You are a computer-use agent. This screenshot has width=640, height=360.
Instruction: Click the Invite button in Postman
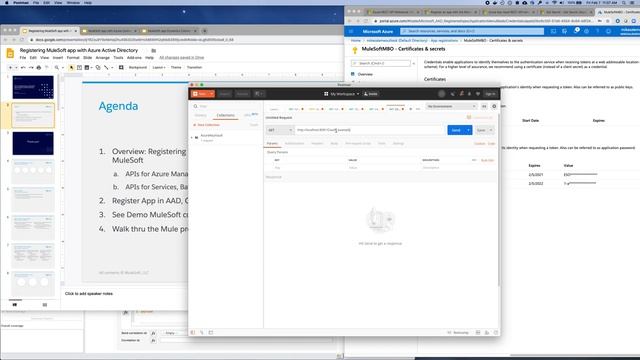371,94
